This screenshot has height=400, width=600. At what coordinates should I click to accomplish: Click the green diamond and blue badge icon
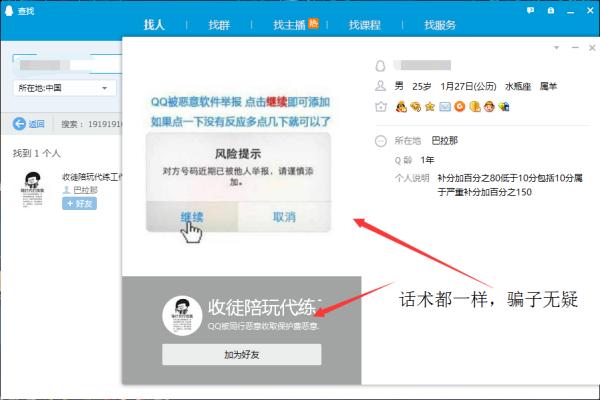(504, 106)
